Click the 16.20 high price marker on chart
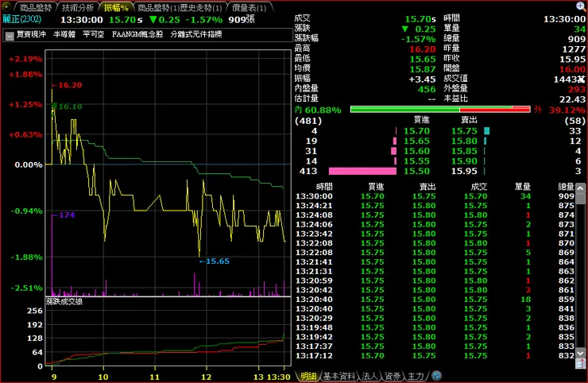The image size is (588, 383). (x=67, y=85)
